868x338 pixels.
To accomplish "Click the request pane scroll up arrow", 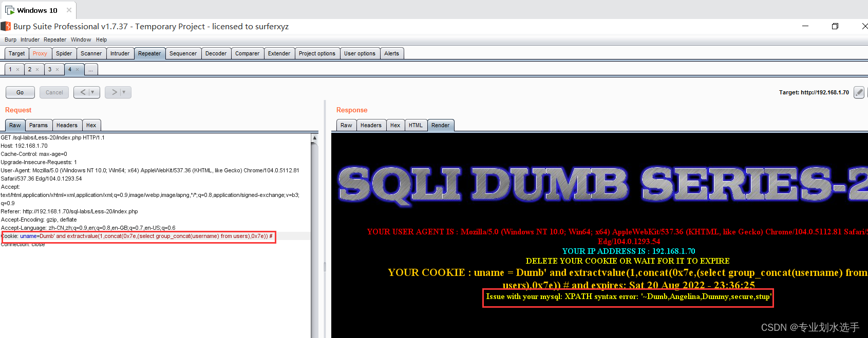I will pyautogui.click(x=315, y=137).
